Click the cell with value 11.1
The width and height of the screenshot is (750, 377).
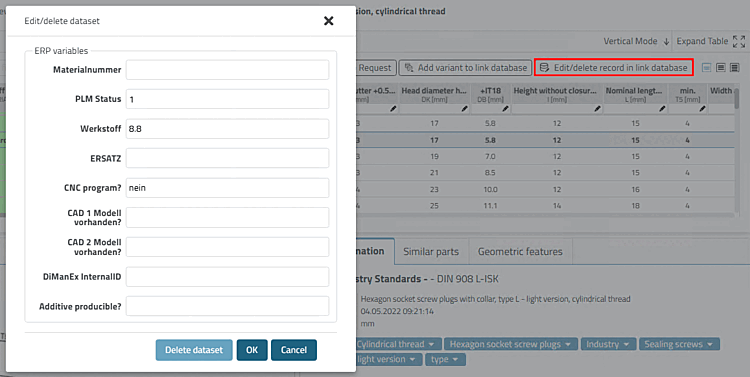tap(490, 206)
